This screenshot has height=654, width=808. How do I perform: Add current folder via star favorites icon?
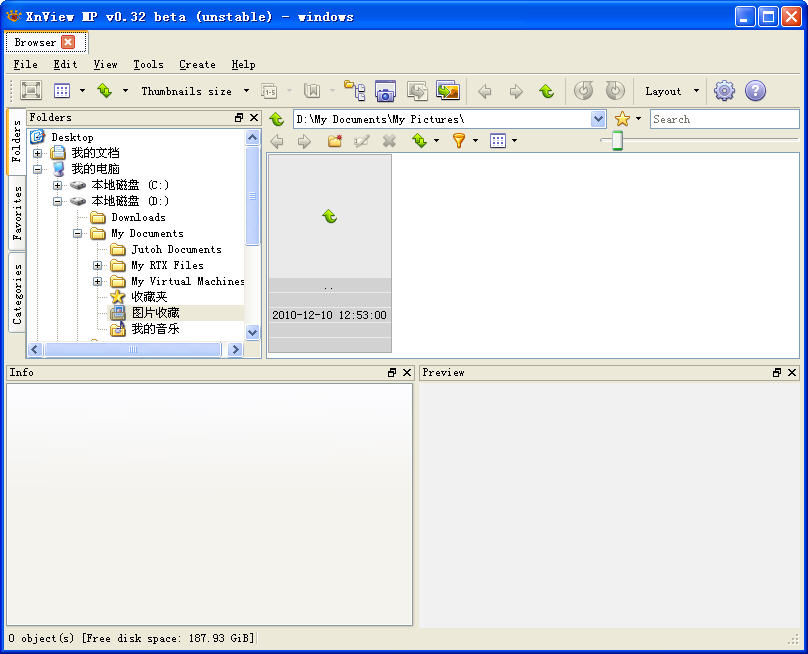[622, 119]
